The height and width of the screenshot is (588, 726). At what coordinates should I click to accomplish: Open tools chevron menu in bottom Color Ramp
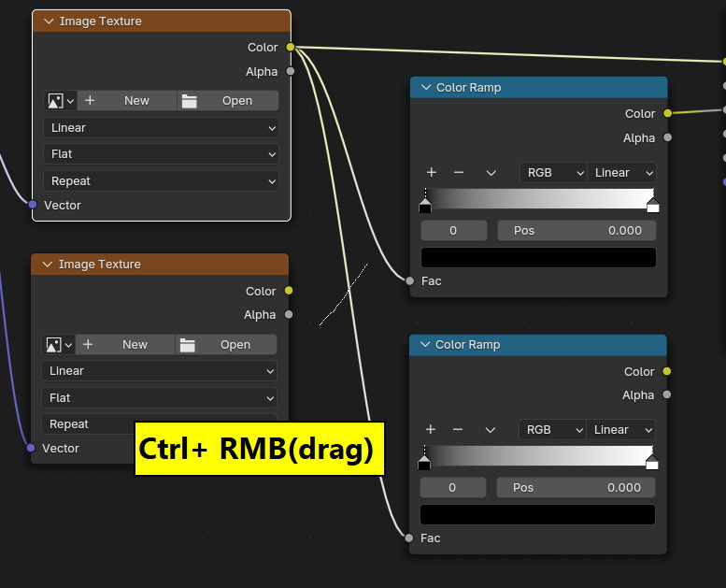click(491, 430)
